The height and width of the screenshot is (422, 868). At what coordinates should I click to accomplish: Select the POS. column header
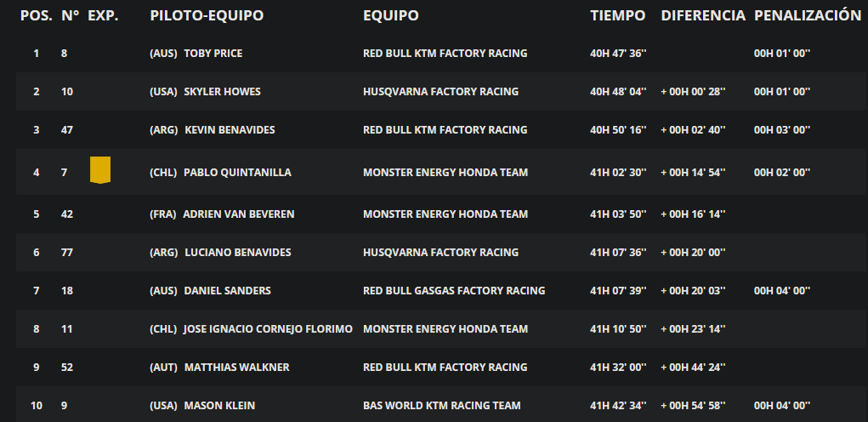pyautogui.click(x=37, y=15)
